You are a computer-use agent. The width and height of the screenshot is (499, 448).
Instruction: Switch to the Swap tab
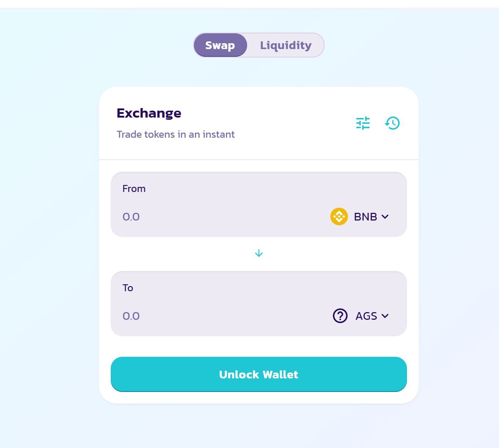tap(220, 45)
